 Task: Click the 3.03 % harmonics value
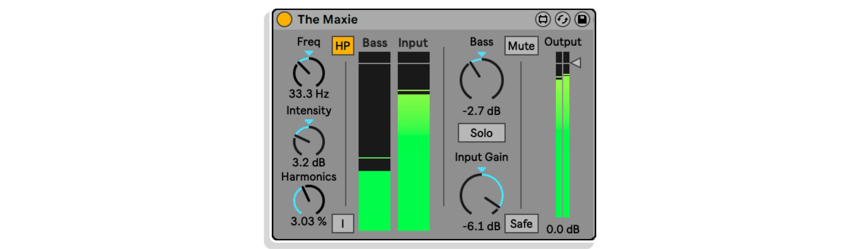309,221
